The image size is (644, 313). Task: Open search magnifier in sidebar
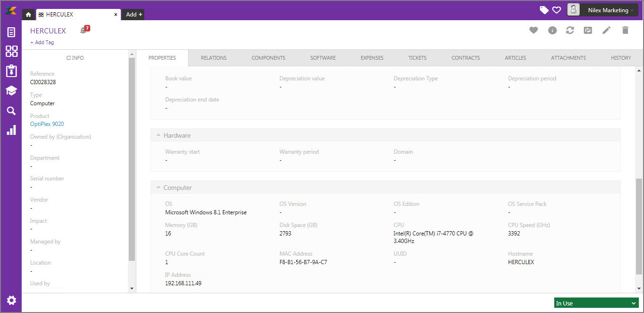point(11,111)
